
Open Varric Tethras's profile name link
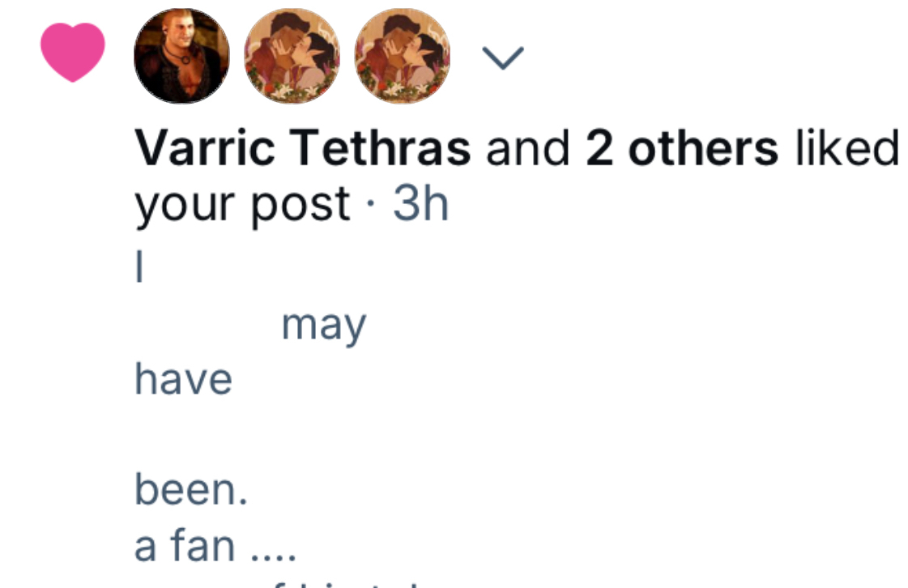tap(302, 148)
